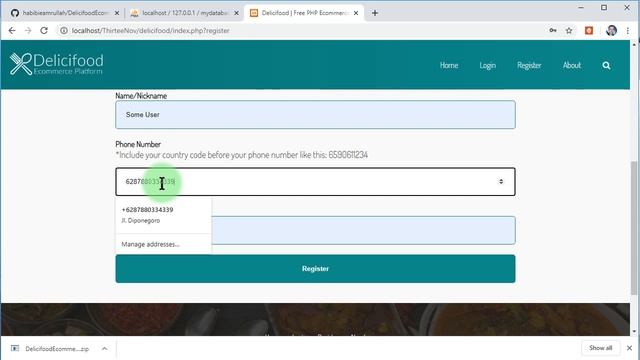Open Login in site navigation
The image size is (640, 360).
(487, 65)
